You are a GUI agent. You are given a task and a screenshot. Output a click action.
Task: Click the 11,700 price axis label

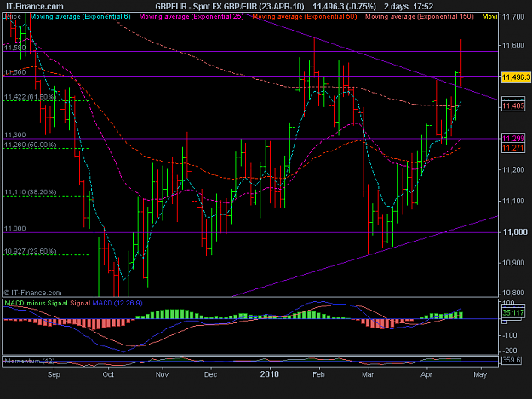pos(513,17)
